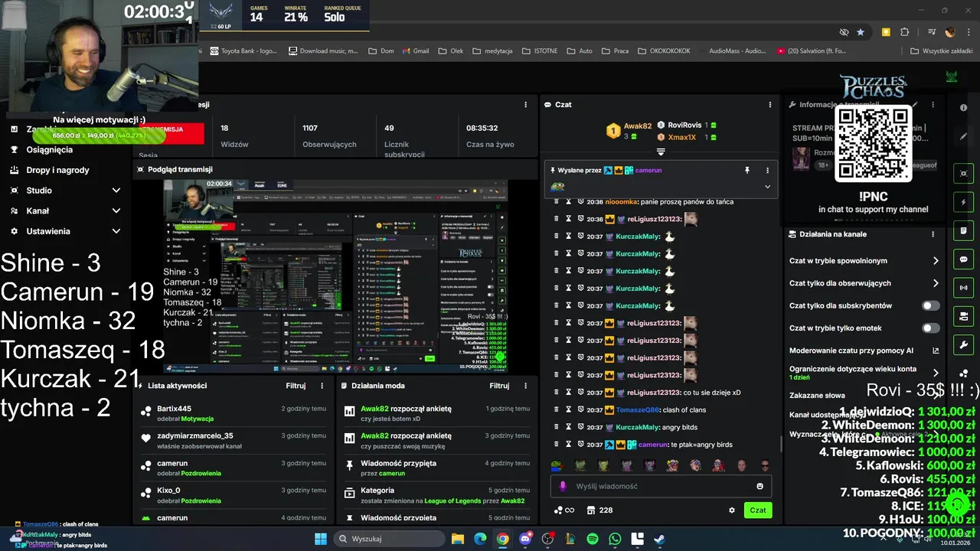Click the stream marker quick action icon

[x=964, y=174]
